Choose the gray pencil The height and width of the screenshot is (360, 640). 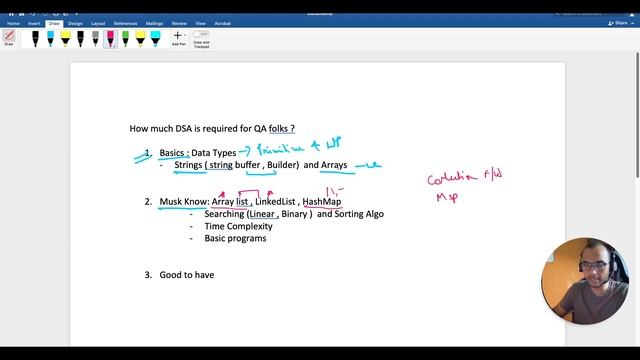96,39
